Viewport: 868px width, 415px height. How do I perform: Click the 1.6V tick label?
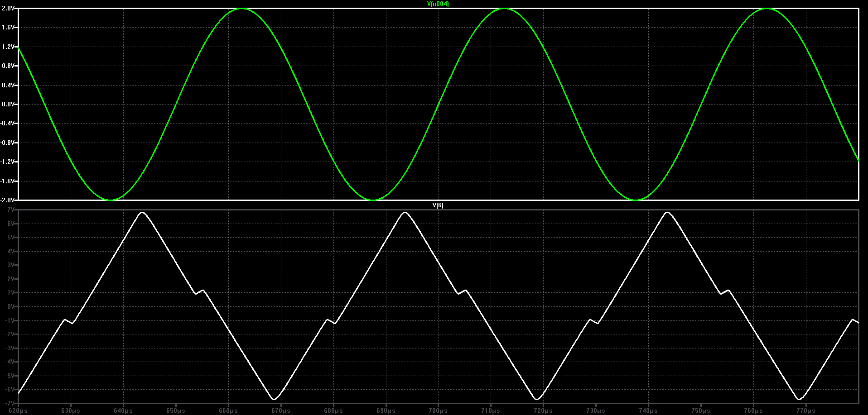click(x=8, y=27)
